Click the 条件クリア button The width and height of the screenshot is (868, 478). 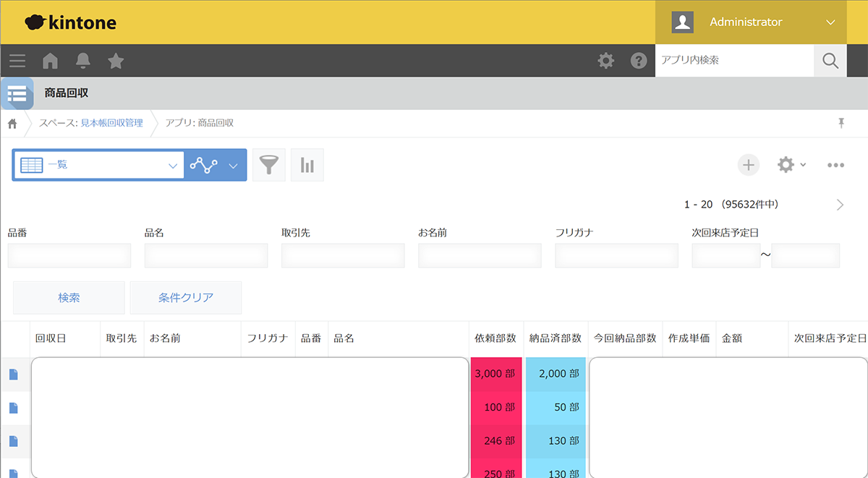click(x=186, y=298)
